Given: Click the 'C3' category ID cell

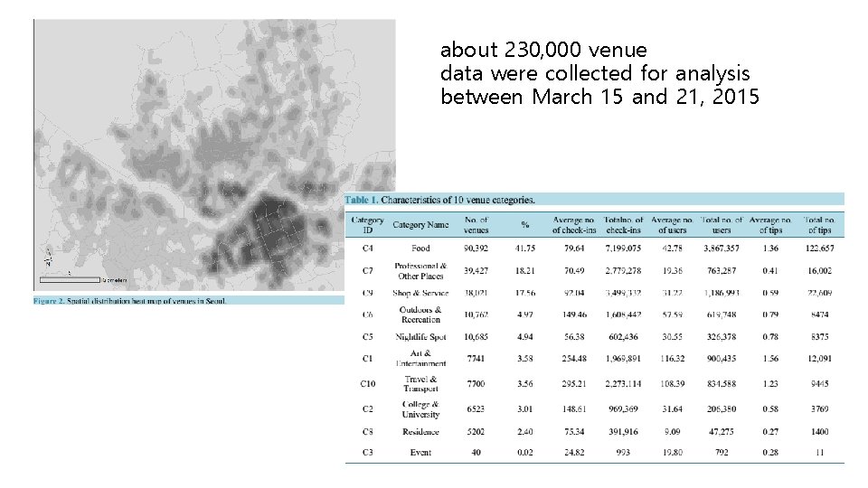Looking at the screenshot, I should 368,453.
